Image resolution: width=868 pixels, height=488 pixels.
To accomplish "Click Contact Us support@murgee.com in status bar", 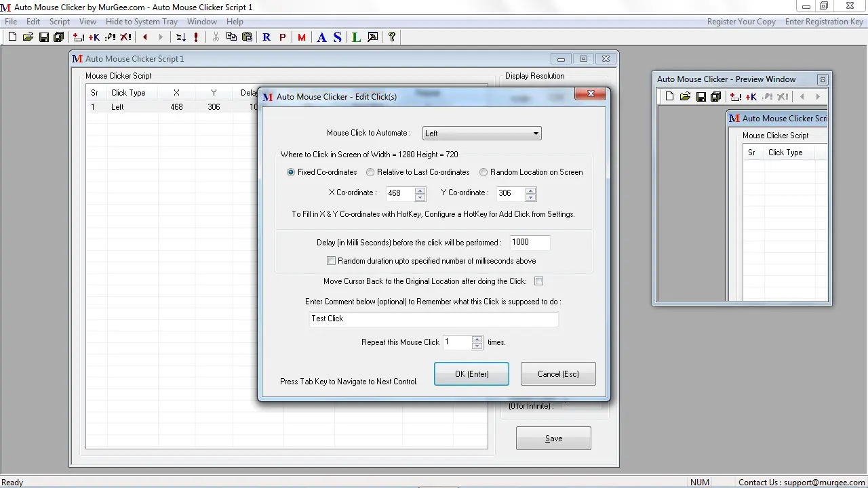I will pyautogui.click(x=802, y=483).
